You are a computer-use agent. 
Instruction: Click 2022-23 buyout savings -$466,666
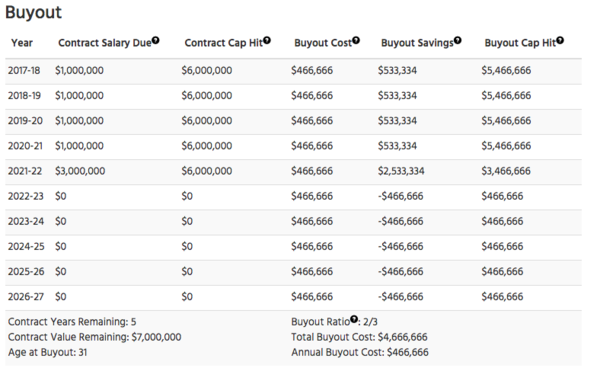pos(401,196)
